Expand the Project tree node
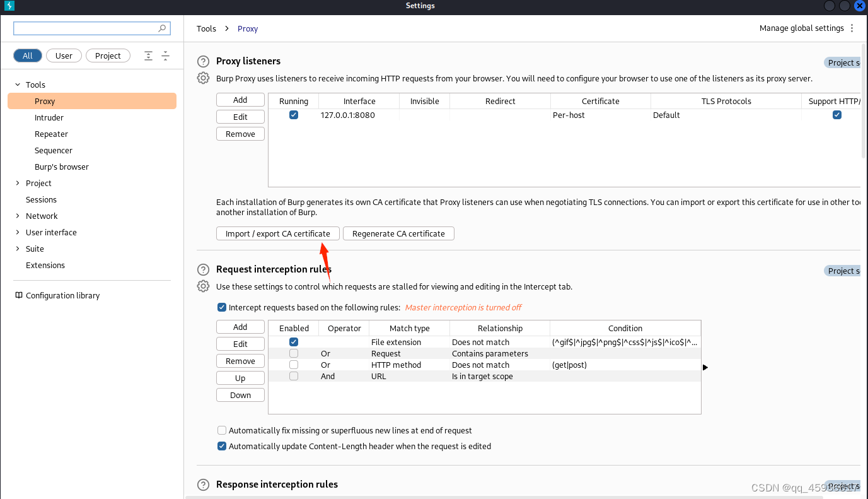 [18, 183]
